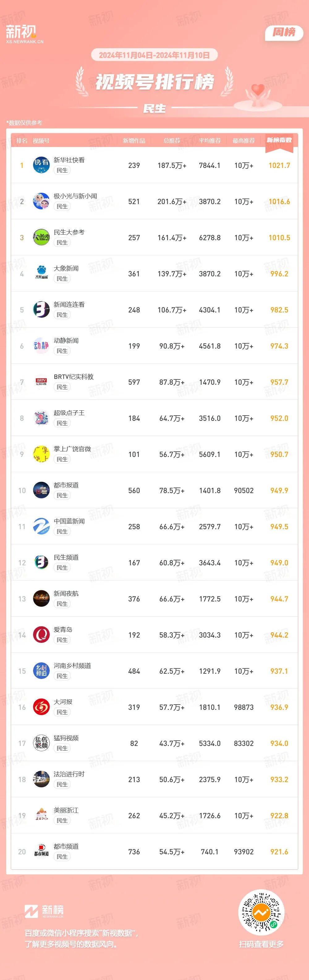Open the 掌上广饶官微 yellow avatar
This screenshot has width=309, height=980.
(x=41, y=454)
